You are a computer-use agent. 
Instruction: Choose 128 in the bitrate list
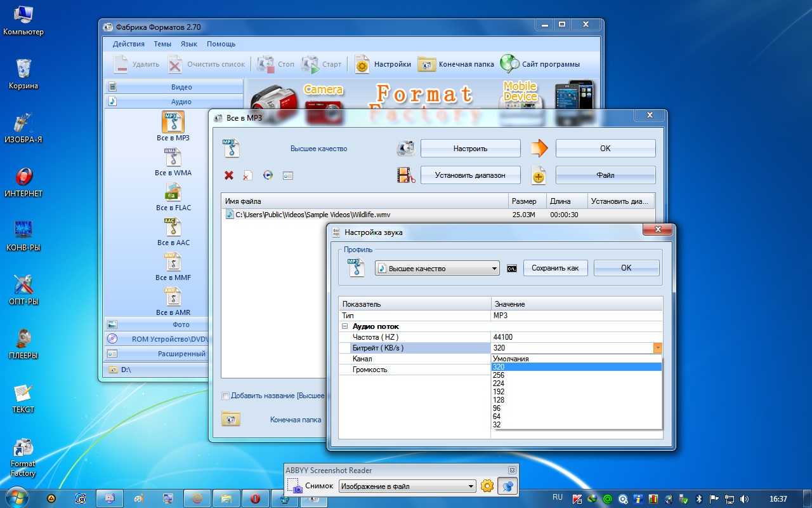pos(577,400)
